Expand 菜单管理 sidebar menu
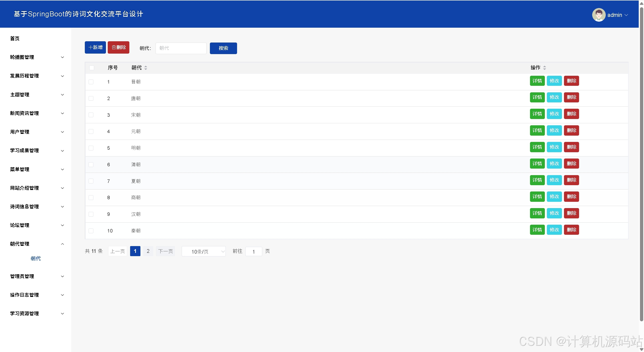Screen dimensions: 644x352 [35, 169]
